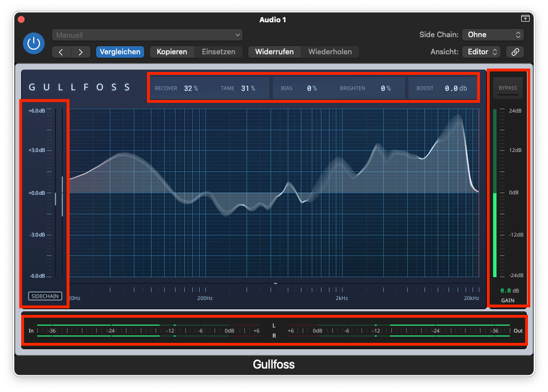Click the Wiederholen redo button
The height and width of the screenshot is (392, 548).
click(330, 52)
